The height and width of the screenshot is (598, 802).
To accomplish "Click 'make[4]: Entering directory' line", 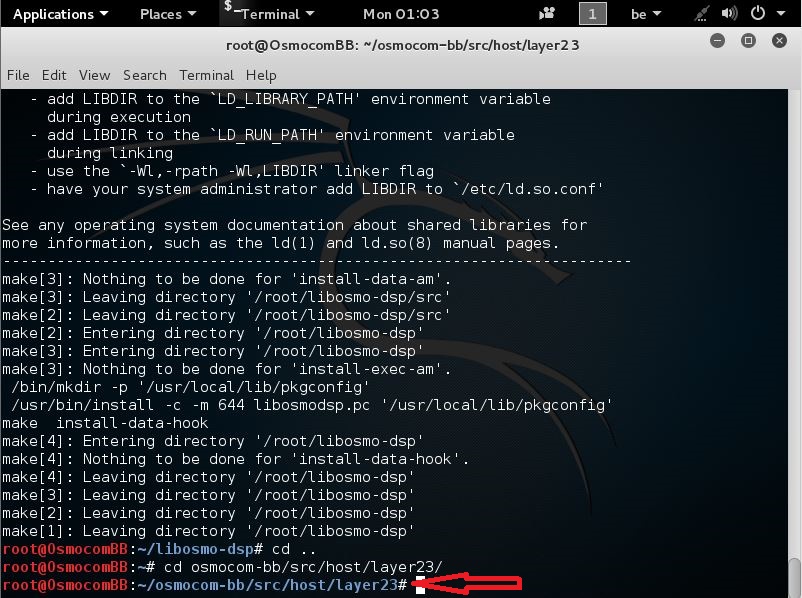I will (x=213, y=441).
